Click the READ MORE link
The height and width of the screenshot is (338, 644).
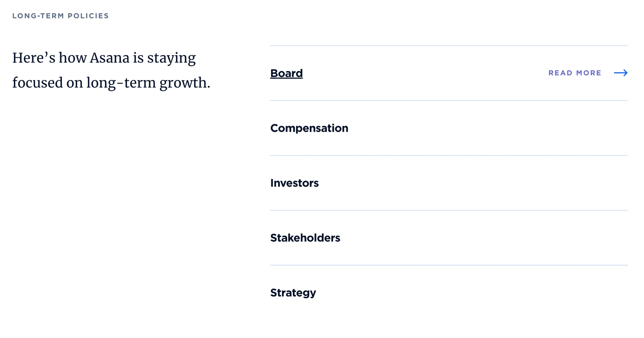(575, 73)
